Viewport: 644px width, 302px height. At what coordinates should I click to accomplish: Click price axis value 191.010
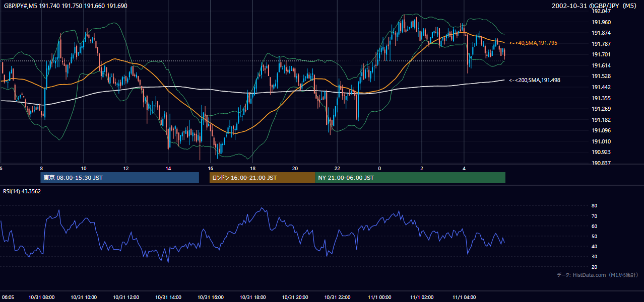(x=601, y=142)
